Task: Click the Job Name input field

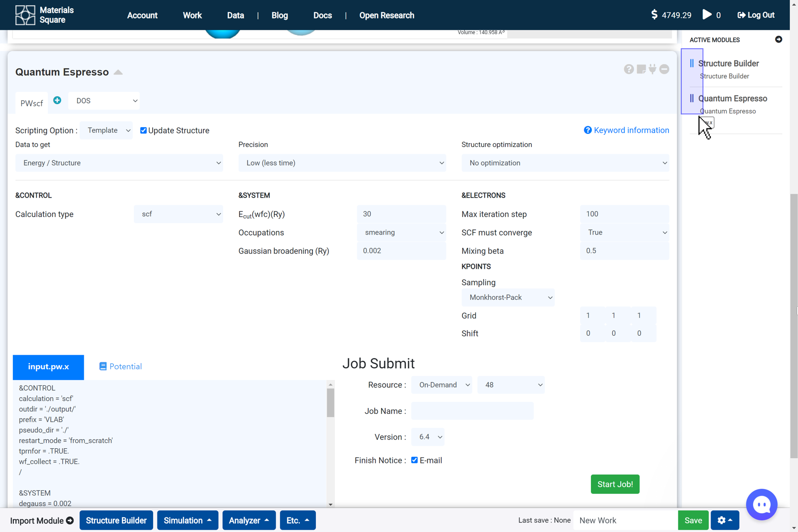Action: [472, 411]
